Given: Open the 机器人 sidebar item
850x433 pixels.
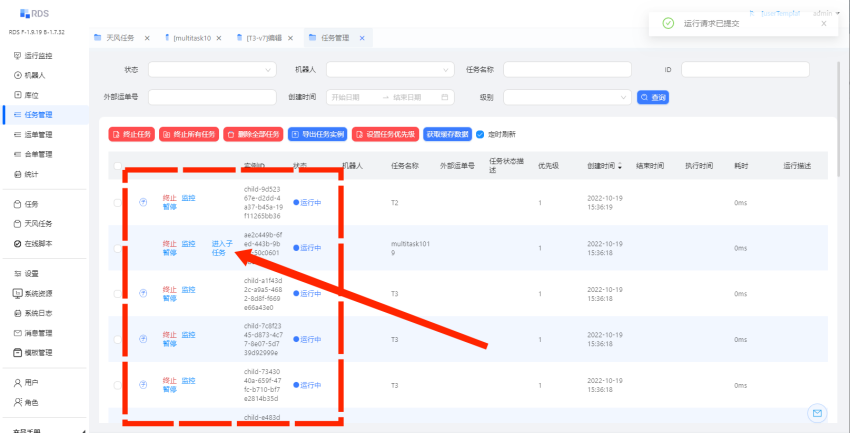Looking at the screenshot, I should coord(35,75).
